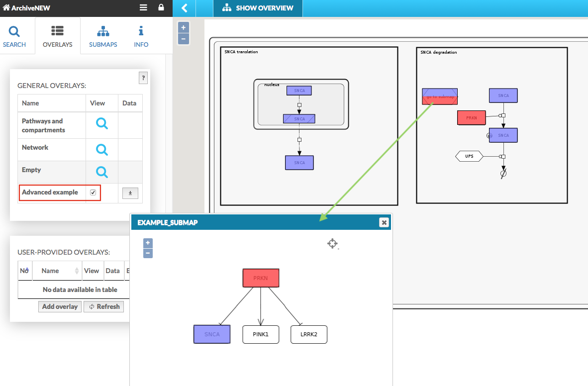
Task: Click the hamburger menu icon in header
Action: (x=143, y=7)
